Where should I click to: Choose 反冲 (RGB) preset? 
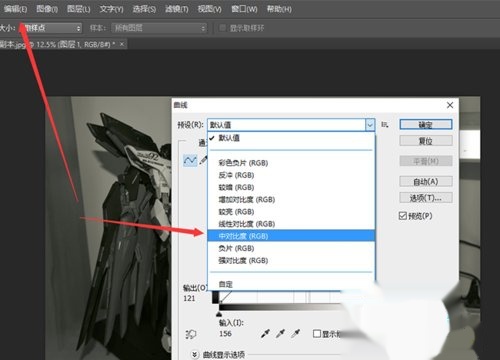click(291, 175)
